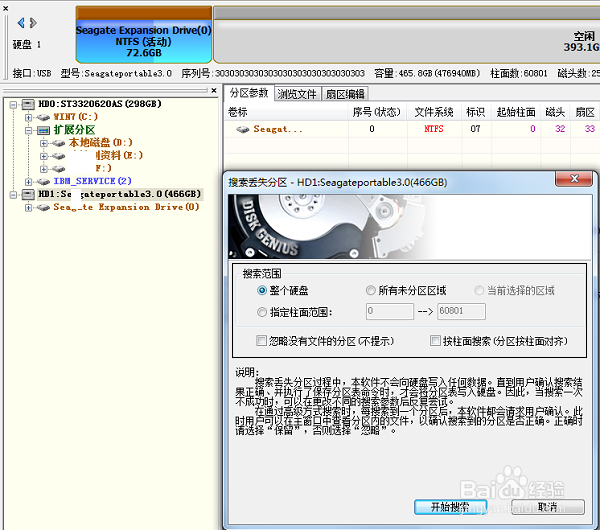Click 取消 button in dialog

(x=548, y=507)
